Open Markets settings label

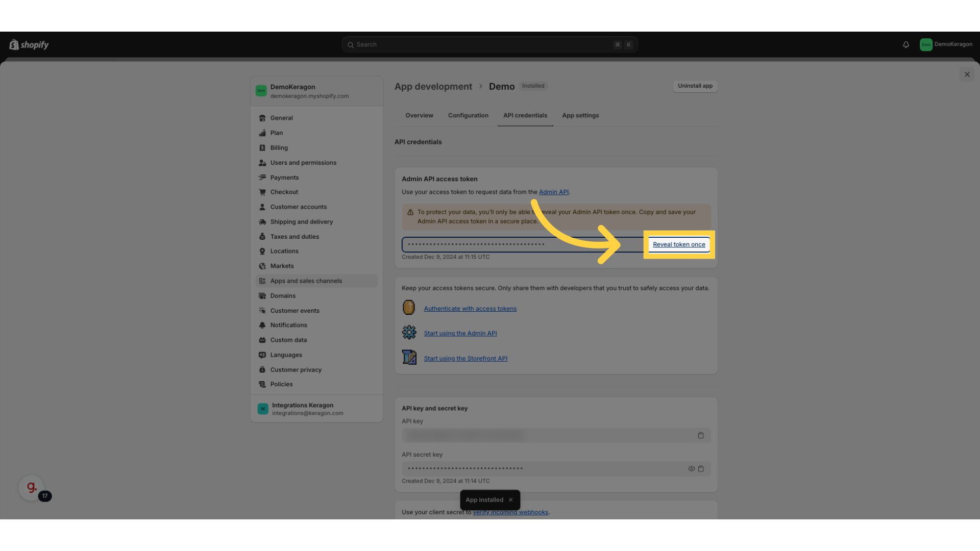[x=282, y=266]
